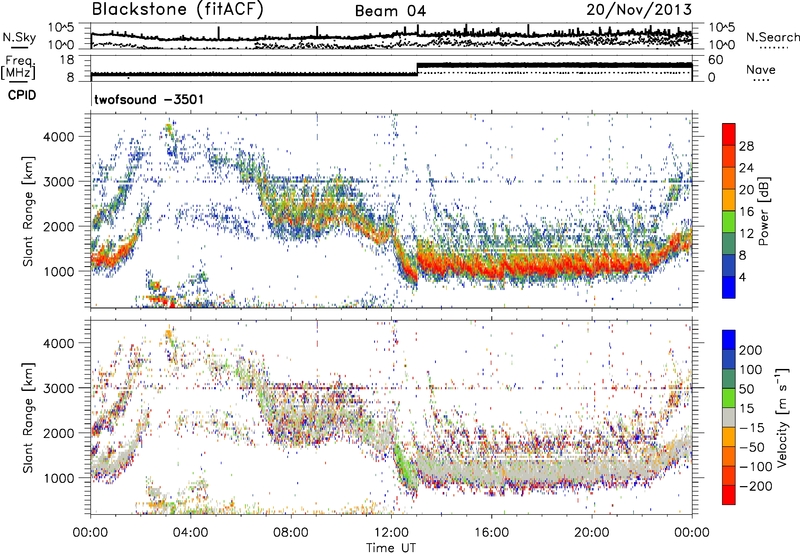
Task: Click the 'Slant Range [km]' label of velocity panel
Action: click(28, 418)
